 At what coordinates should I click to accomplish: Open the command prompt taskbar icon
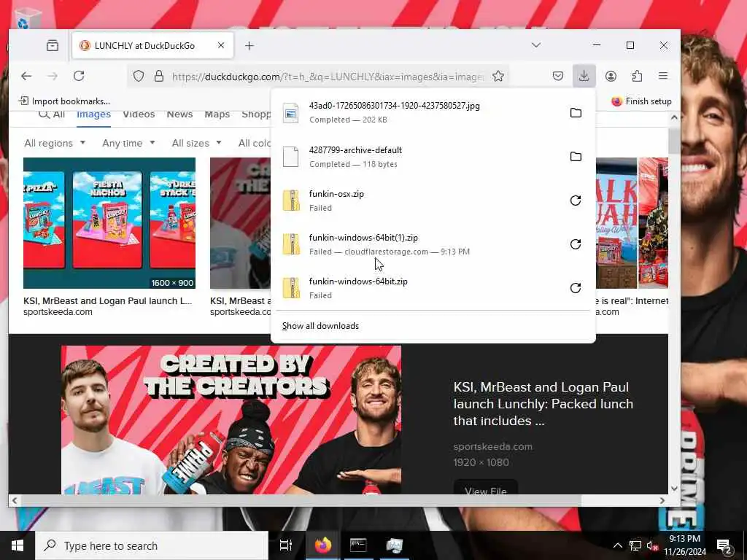(x=358, y=545)
